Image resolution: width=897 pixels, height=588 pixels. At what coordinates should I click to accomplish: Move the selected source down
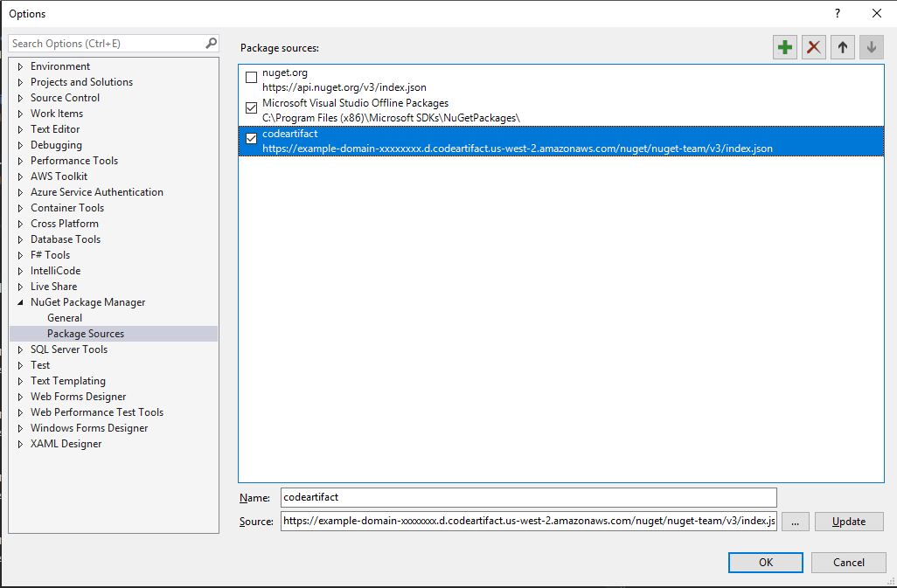click(871, 46)
